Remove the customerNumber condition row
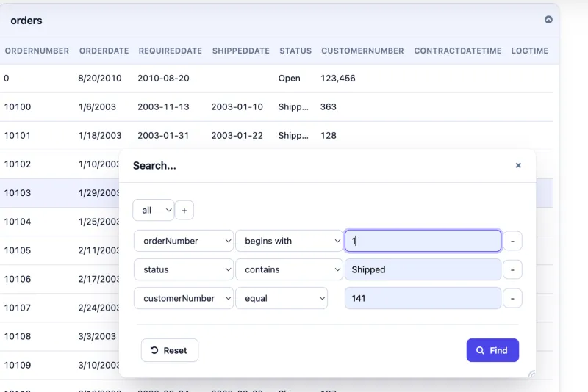588x392 pixels. (512, 298)
